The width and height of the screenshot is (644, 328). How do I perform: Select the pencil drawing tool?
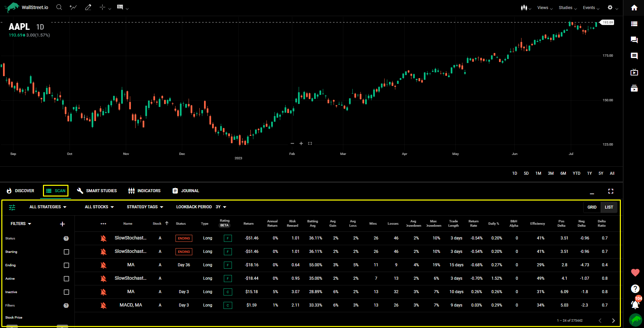pos(88,7)
